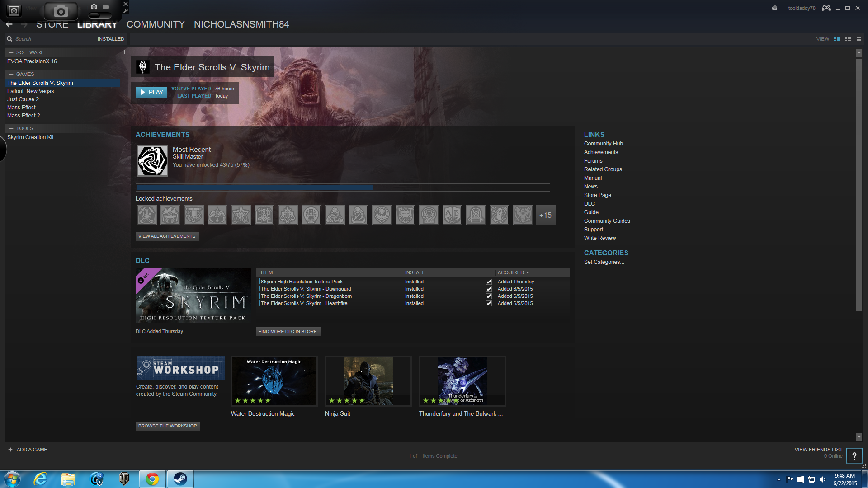This screenshot has height=488, width=868.
Task: Select Just Cause 2 in game list
Action: (23, 99)
